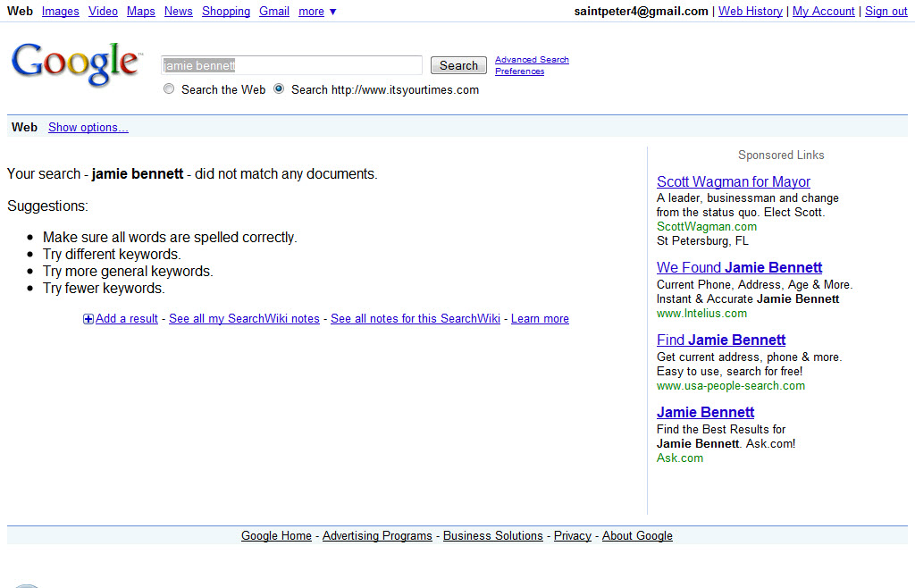Click Learn more link
Screen dimensions: 915x588
540,318
